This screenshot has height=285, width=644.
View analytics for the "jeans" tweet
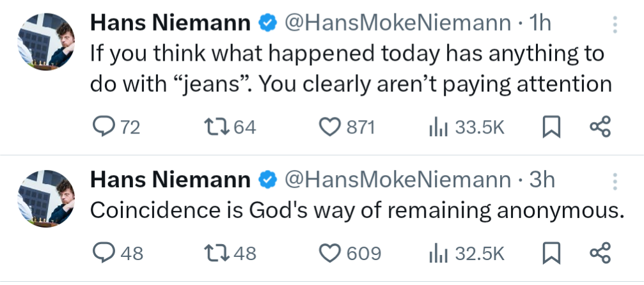pyautogui.click(x=436, y=128)
